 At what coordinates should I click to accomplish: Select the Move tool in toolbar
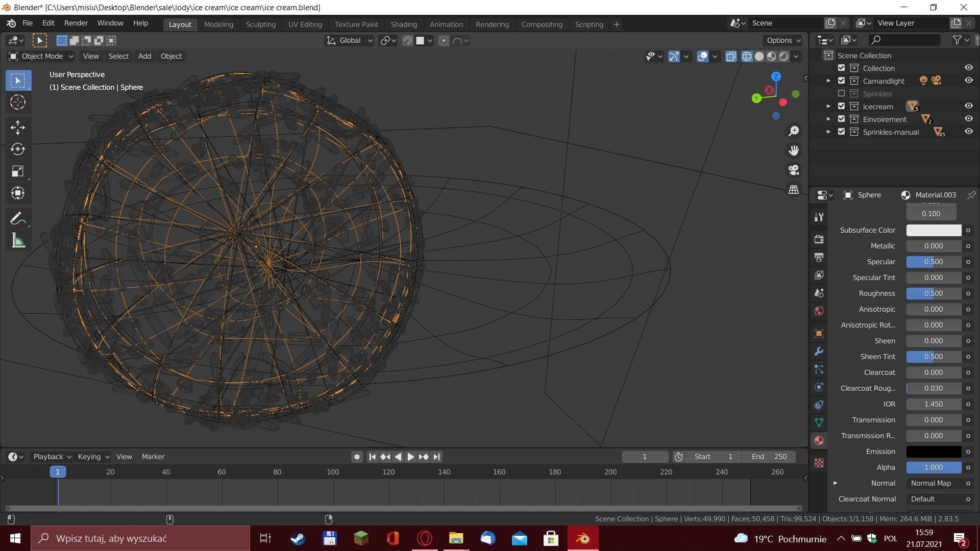pyautogui.click(x=18, y=127)
